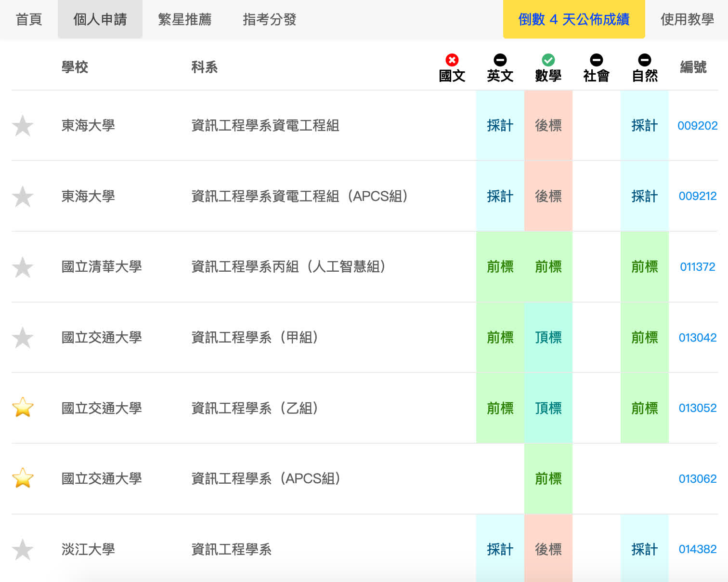Click the 自然 前標 cell in 清華大學 row
The width and height of the screenshot is (728, 582).
(x=645, y=267)
